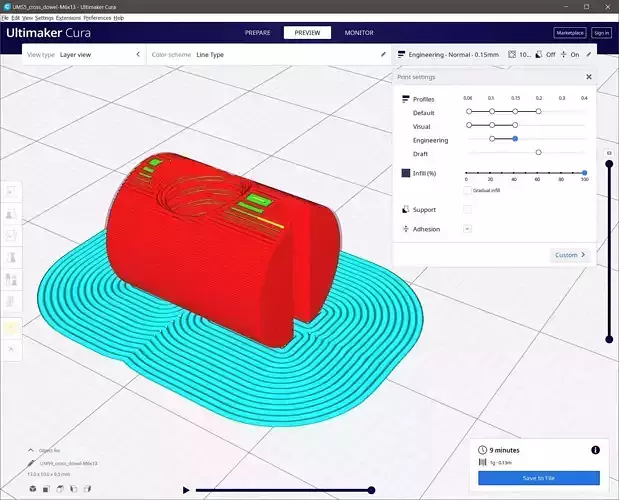
Task: Click the Cura application icon in title bar
Action: (7, 7)
